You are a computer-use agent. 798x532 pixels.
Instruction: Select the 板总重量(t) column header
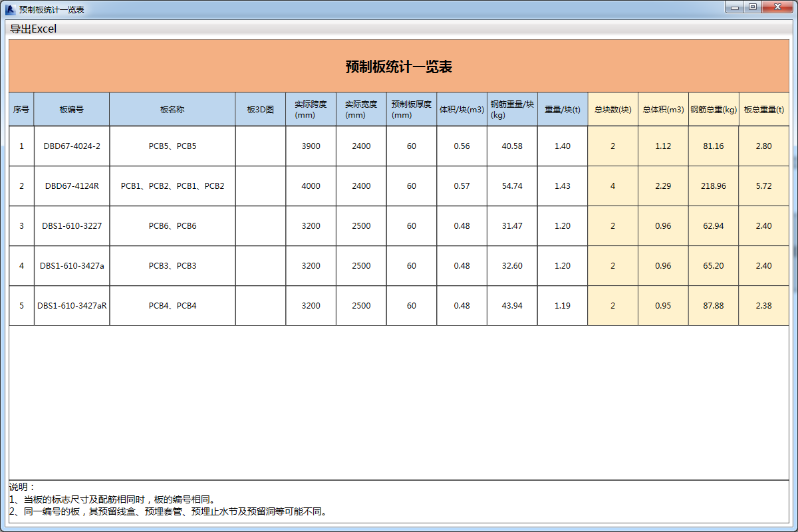763,110
